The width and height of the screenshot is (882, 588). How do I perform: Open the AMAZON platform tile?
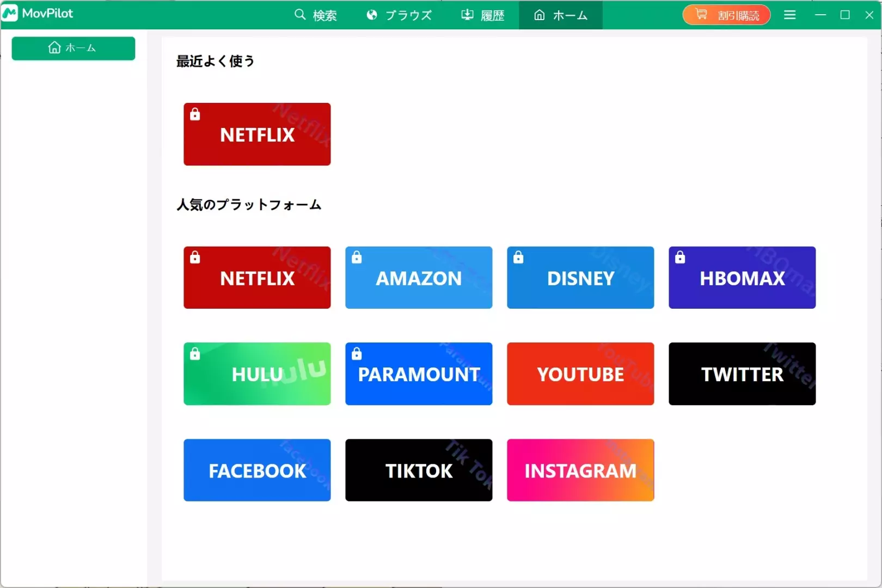tap(419, 278)
